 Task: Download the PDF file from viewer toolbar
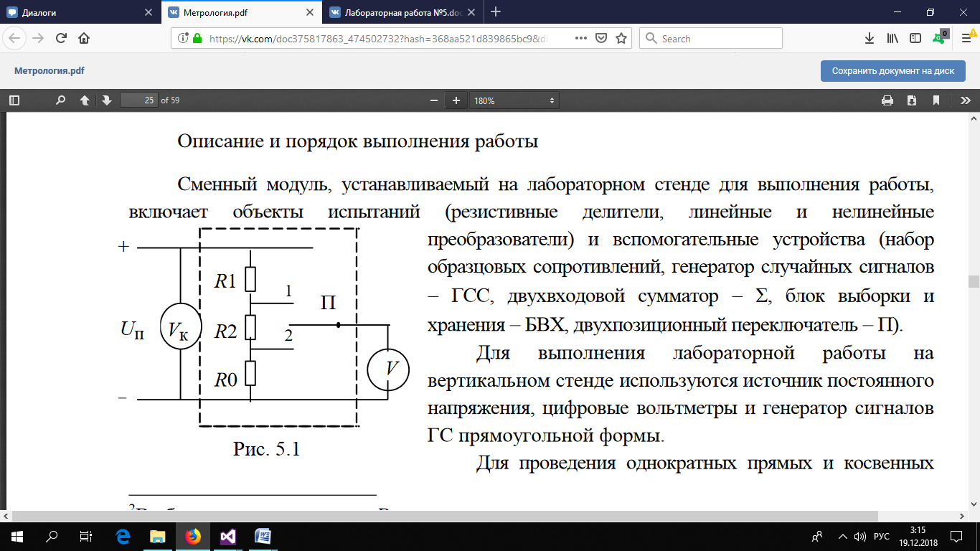(912, 100)
